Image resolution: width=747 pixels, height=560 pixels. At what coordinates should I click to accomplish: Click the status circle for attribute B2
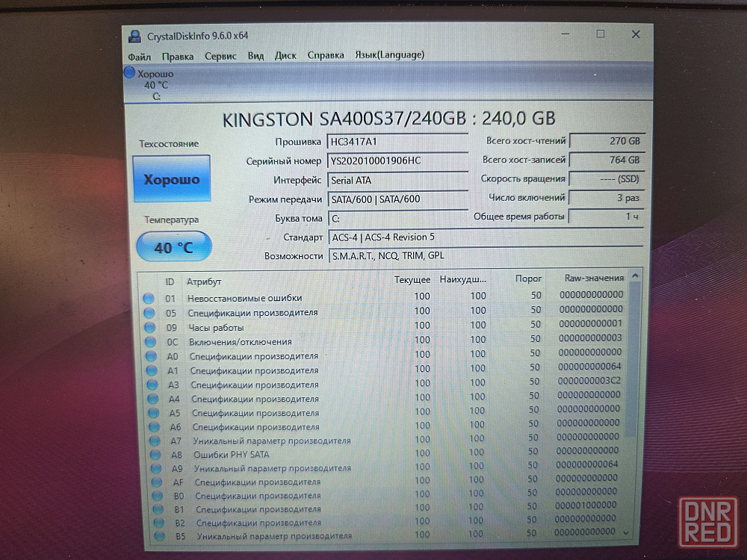tap(158, 523)
